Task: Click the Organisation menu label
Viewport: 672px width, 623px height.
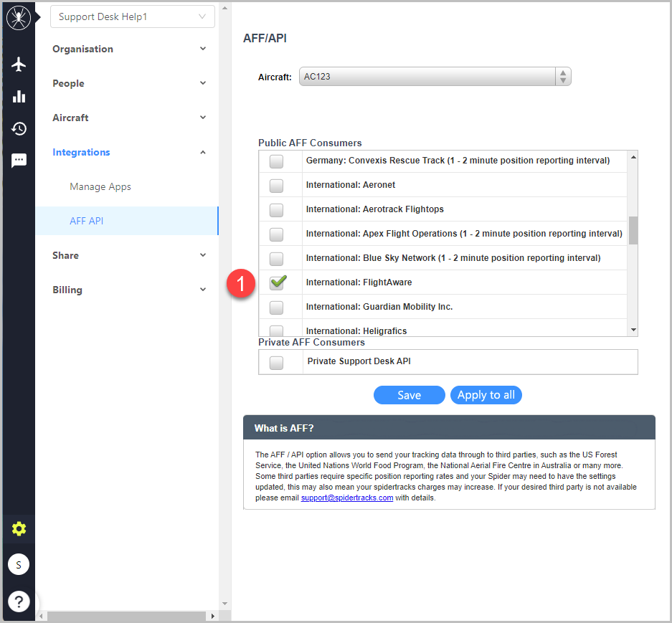Action: tap(82, 49)
